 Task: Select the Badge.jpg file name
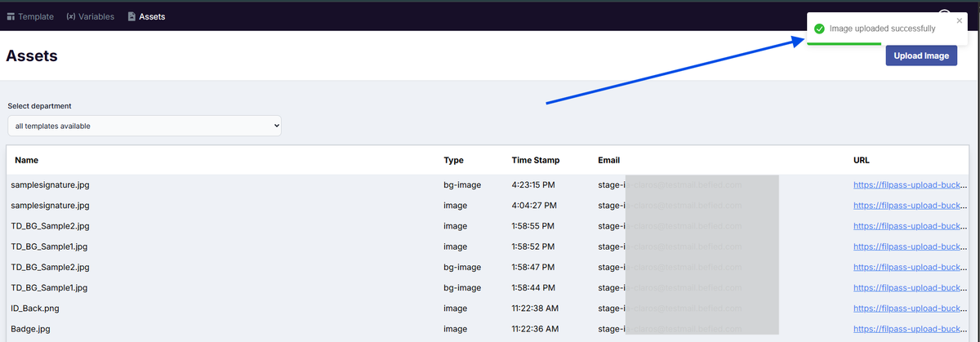[x=30, y=329]
